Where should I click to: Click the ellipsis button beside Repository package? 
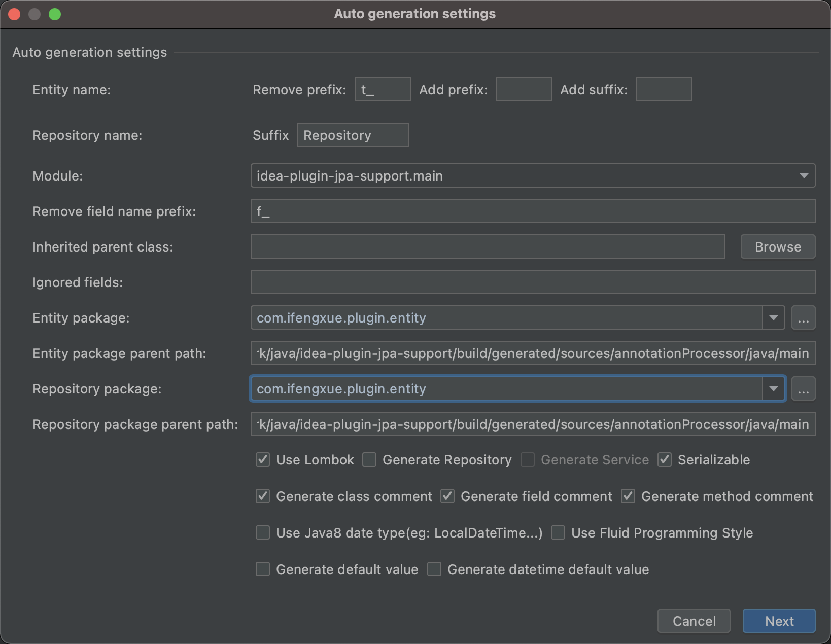point(803,389)
